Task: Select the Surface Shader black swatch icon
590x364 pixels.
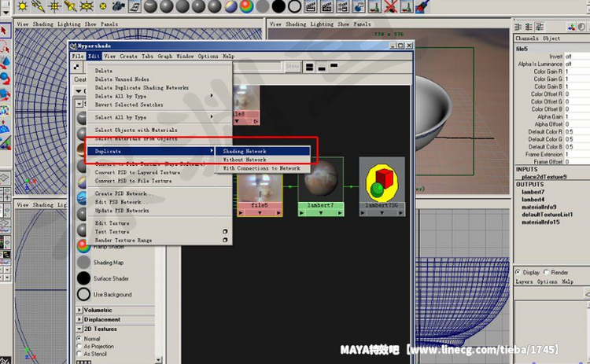Action: click(x=83, y=278)
